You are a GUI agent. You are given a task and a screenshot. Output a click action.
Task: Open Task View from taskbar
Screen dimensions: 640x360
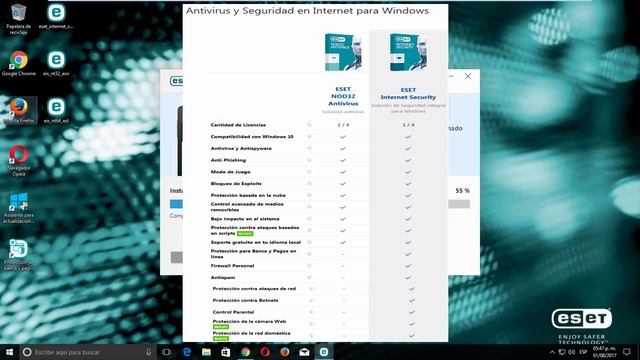point(167,352)
